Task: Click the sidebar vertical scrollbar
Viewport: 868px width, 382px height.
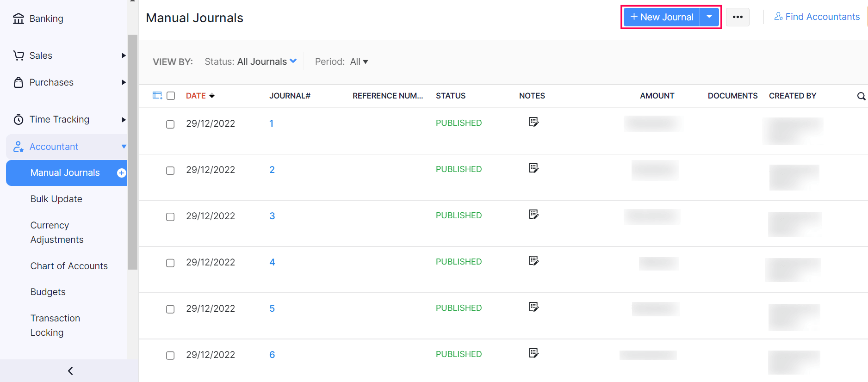Action: pyautogui.click(x=132, y=153)
